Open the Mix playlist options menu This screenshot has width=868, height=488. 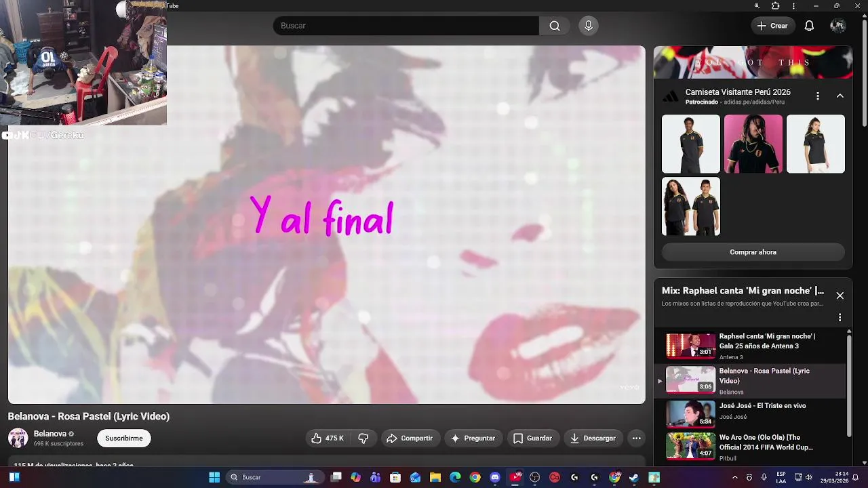tap(840, 317)
